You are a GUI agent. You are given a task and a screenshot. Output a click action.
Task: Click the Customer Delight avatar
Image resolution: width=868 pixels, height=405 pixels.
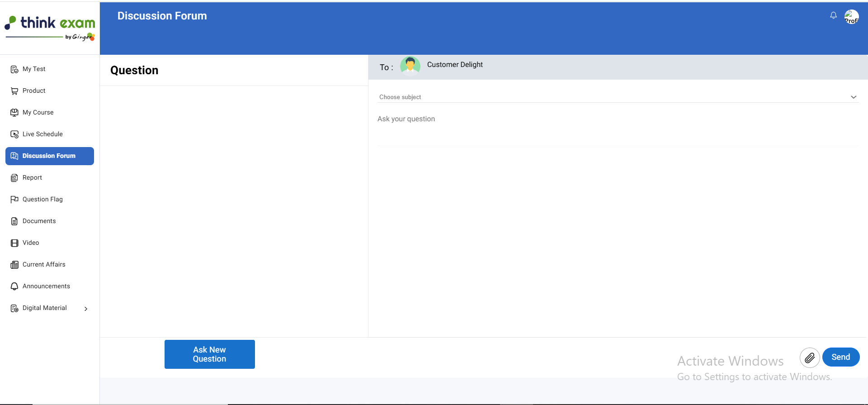(410, 66)
